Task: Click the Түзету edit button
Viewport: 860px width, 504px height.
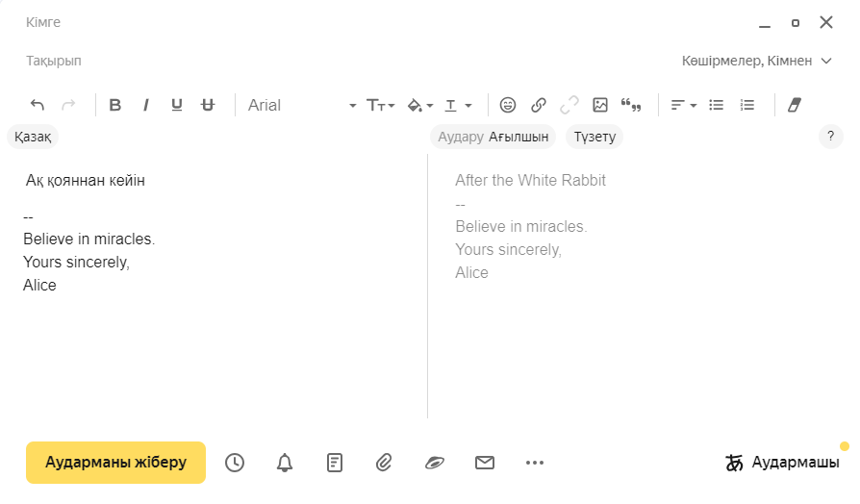Action: tap(594, 137)
